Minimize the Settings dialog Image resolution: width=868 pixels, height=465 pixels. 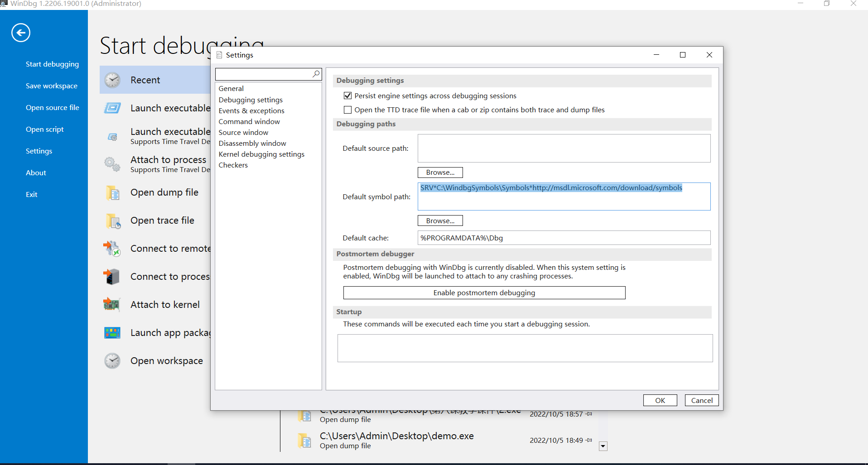[x=656, y=55]
